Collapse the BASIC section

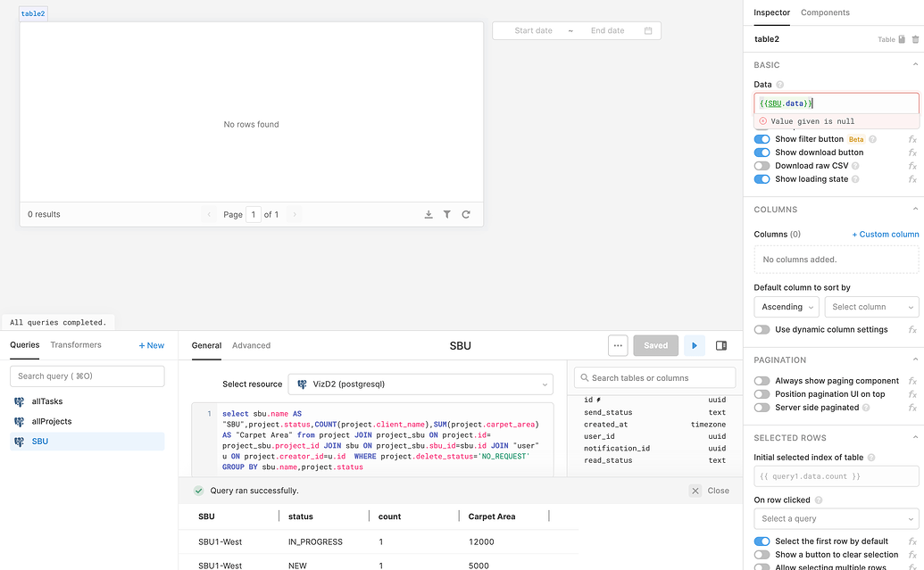pyautogui.click(x=915, y=65)
